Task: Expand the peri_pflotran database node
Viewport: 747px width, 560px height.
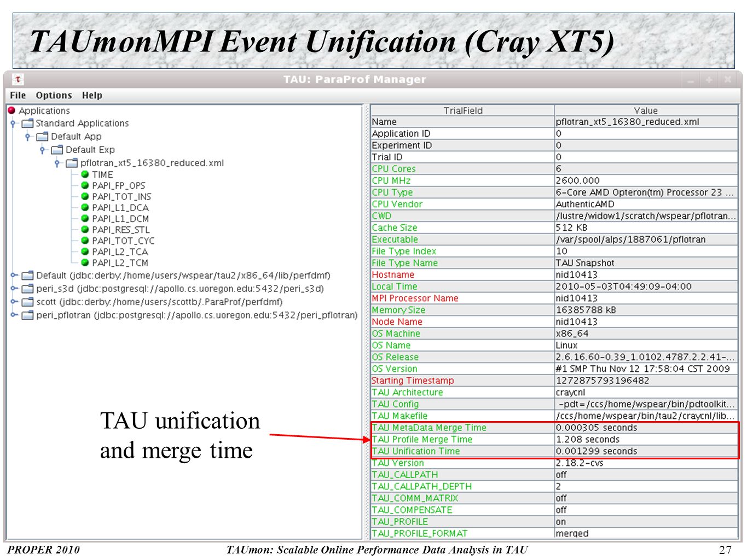Action: pos(14,315)
